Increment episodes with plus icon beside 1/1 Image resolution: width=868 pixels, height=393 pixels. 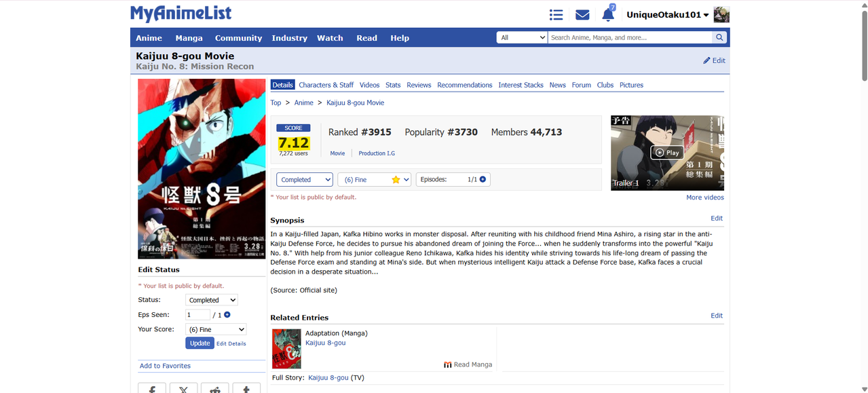(483, 179)
